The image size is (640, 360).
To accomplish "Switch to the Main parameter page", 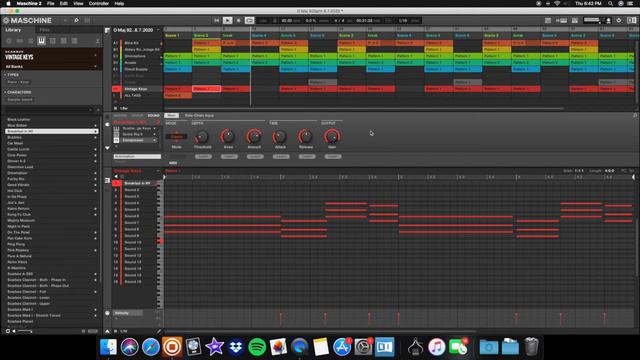I will pyautogui.click(x=171, y=116).
